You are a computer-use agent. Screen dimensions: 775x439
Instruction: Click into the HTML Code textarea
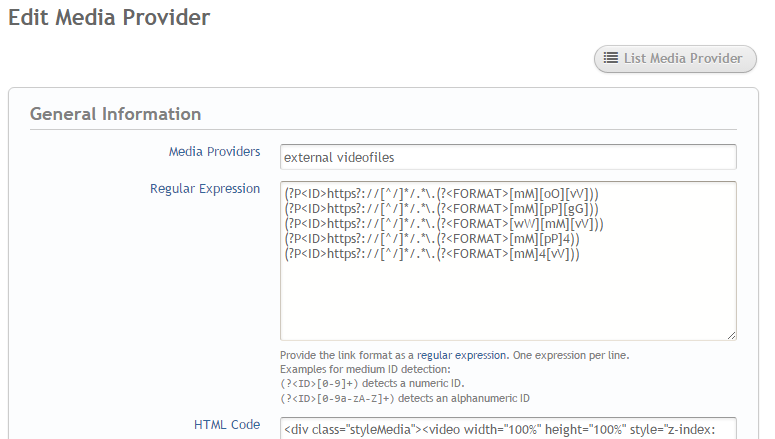tap(508, 429)
